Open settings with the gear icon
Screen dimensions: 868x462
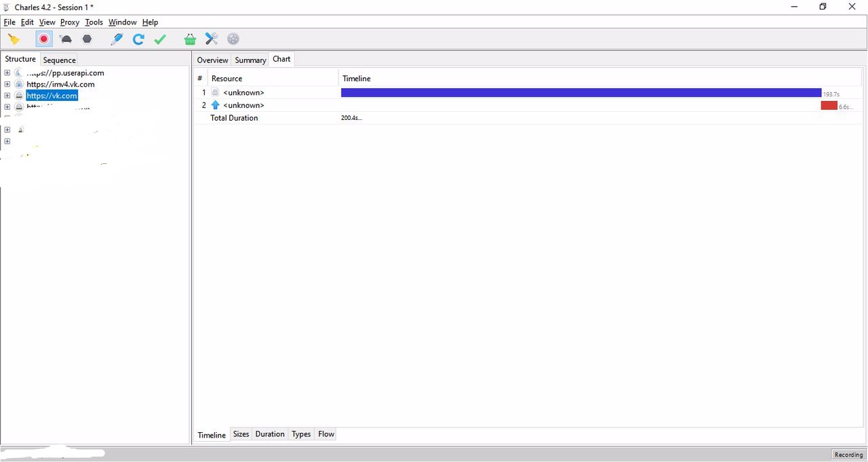pos(233,39)
